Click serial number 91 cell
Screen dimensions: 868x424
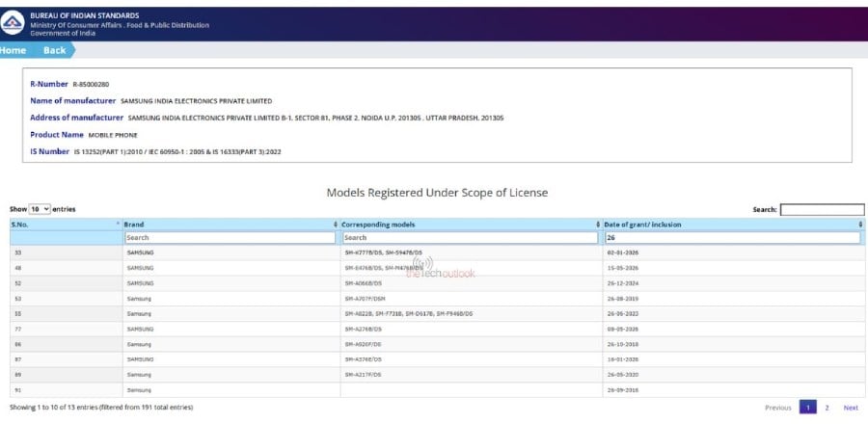click(67, 390)
